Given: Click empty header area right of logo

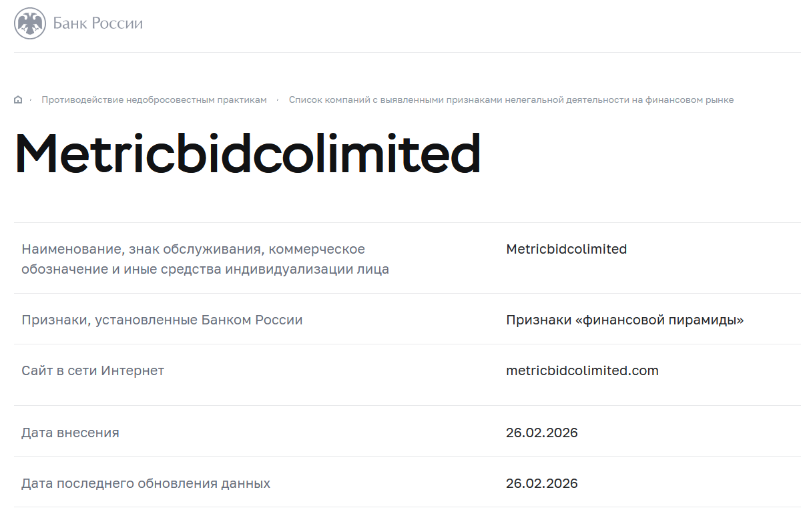Looking at the screenshot, I should pos(467,25).
